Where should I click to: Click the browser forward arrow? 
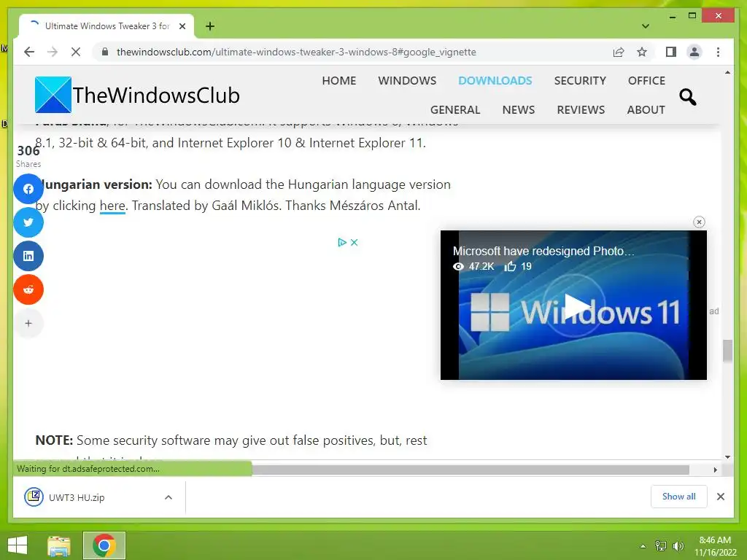coord(53,52)
